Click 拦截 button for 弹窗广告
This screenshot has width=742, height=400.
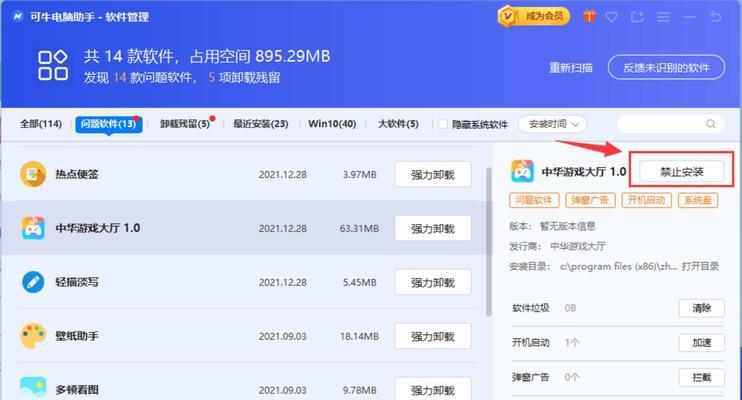[x=701, y=377]
